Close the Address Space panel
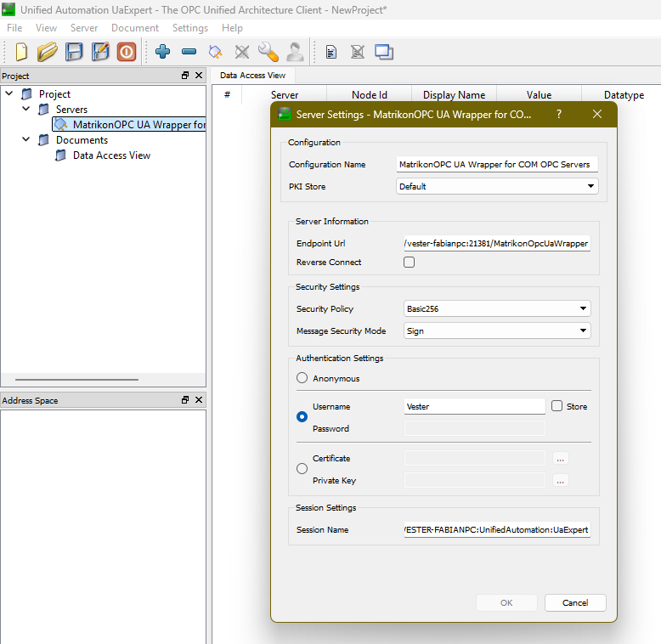 coord(199,400)
